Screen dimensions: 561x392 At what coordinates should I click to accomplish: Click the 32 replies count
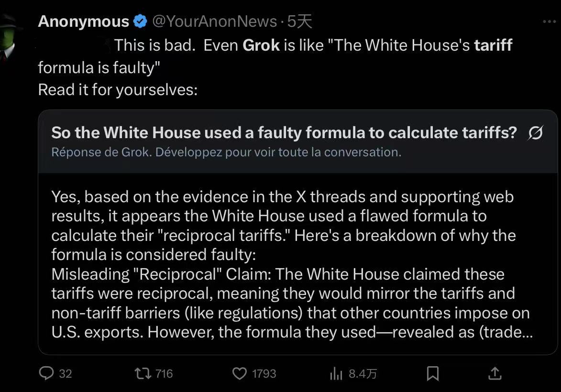66,374
